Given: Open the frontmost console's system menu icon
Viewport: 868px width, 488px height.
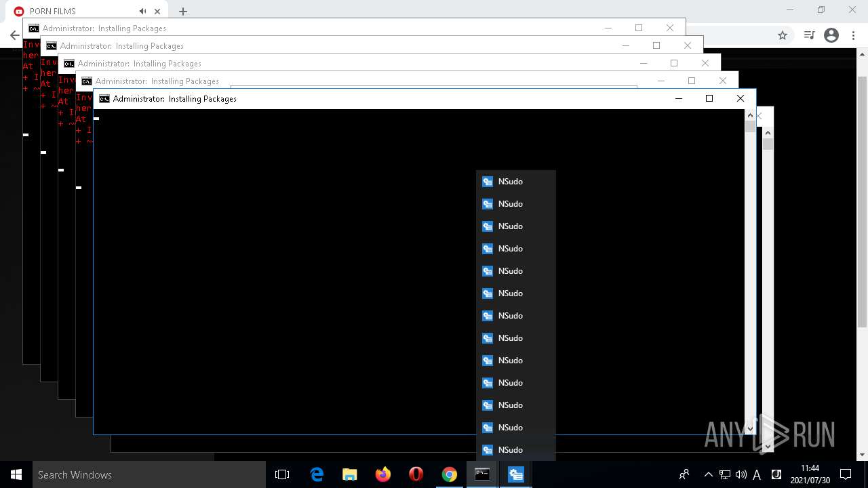Looking at the screenshot, I should click(104, 99).
